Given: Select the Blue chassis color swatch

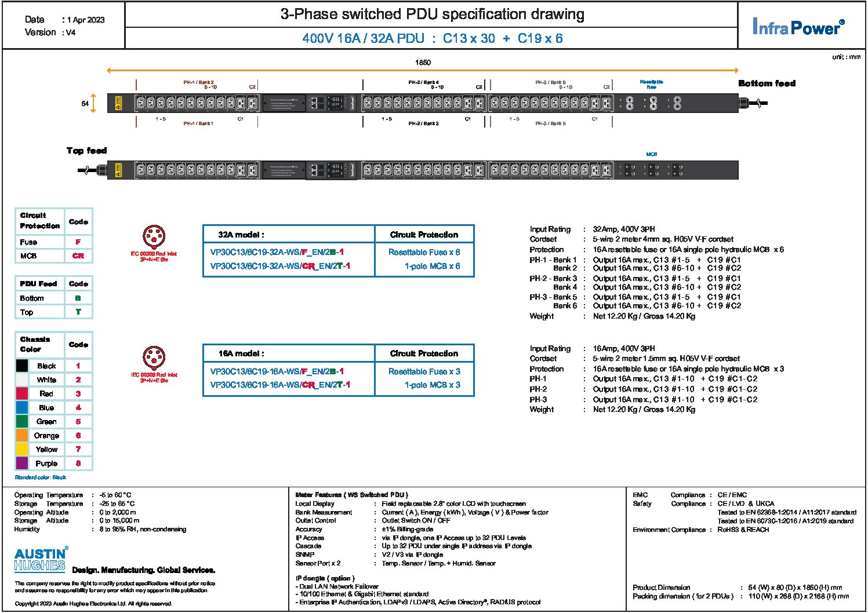Looking at the screenshot, I should pos(21,407).
